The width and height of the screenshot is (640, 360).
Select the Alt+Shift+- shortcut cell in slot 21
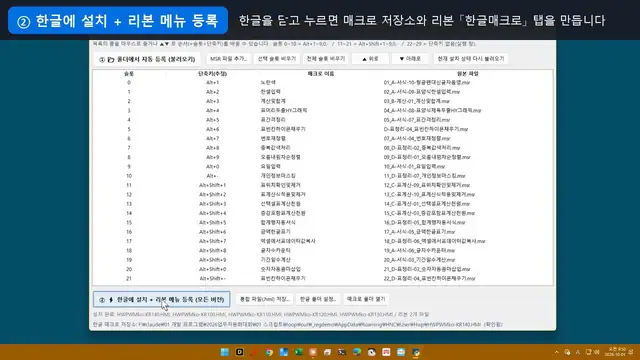click(213, 279)
